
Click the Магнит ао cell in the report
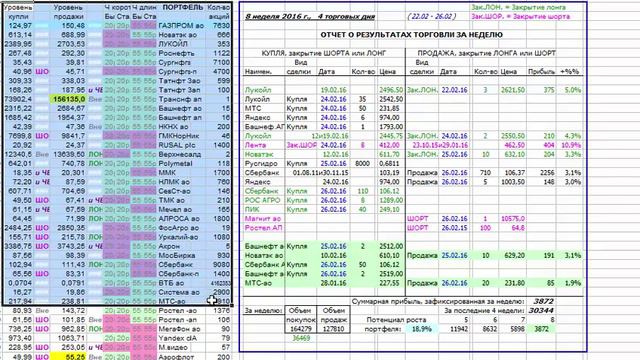tap(263, 218)
